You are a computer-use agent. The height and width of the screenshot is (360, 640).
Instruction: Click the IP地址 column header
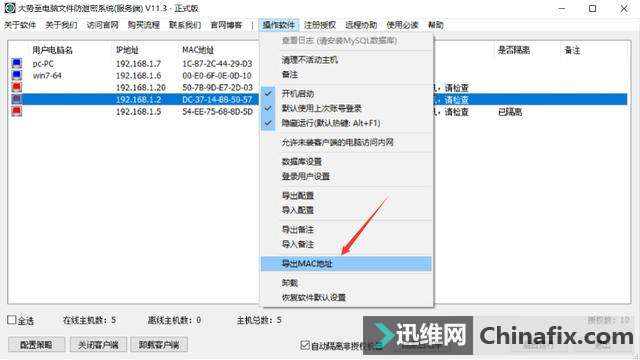127,50
